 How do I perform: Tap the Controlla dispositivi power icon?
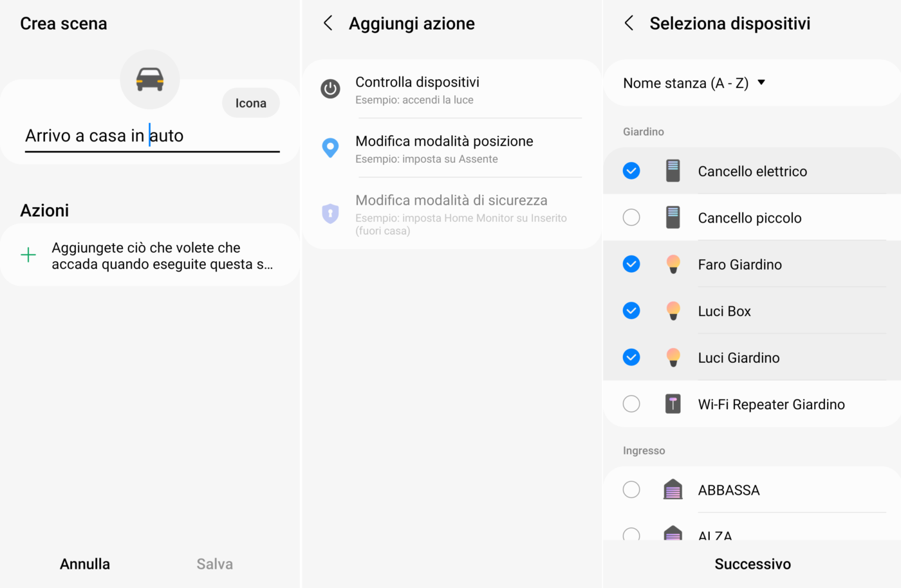(x=330, y=89)
